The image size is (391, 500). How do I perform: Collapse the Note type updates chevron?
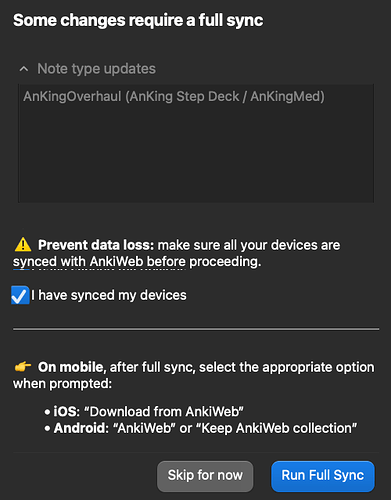(x=24, y=69)
